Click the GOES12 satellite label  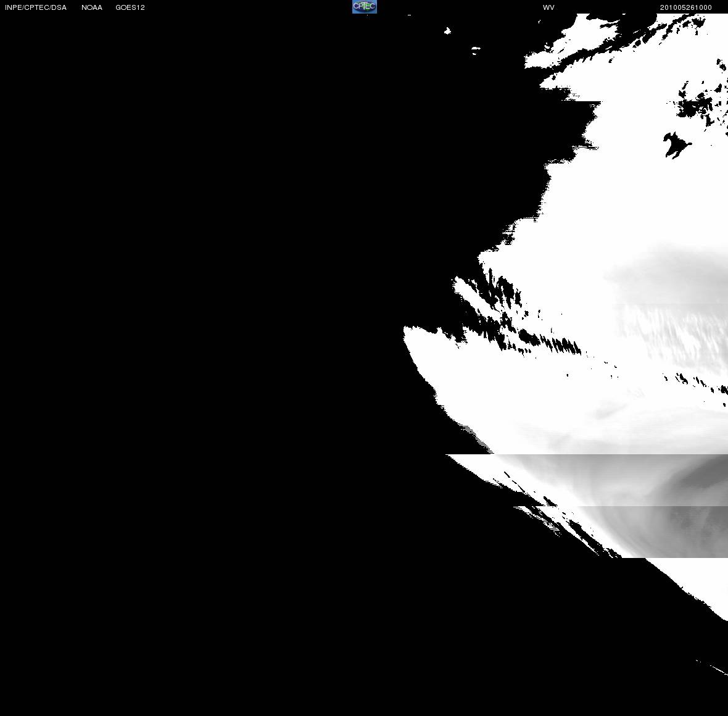coord(130,7)
